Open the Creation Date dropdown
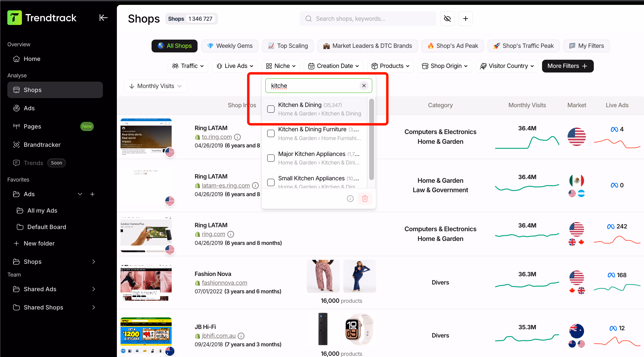This screenshot has height=357, width=644. (x=333, y=66)
